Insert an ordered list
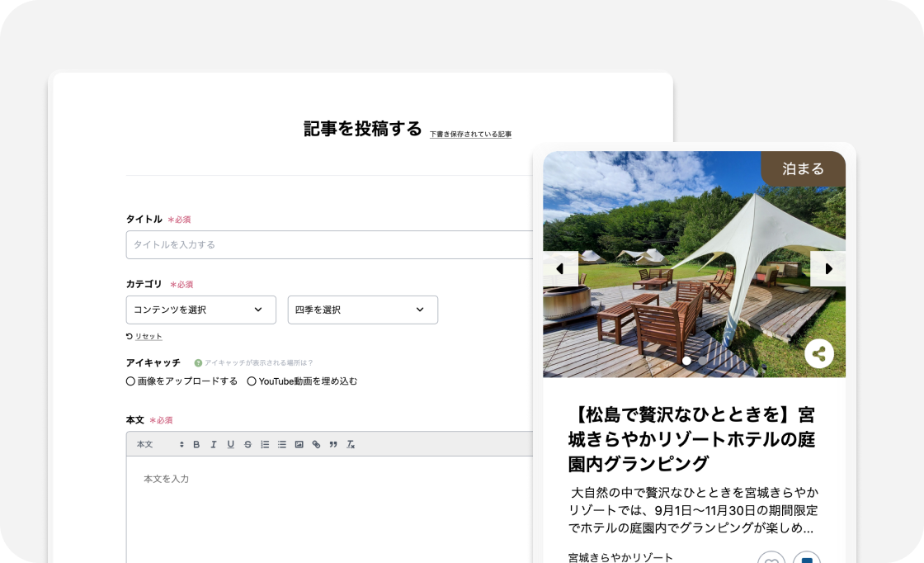Image resolution: width=924 pixels, height=563 pixels. (x=265, y=444)
